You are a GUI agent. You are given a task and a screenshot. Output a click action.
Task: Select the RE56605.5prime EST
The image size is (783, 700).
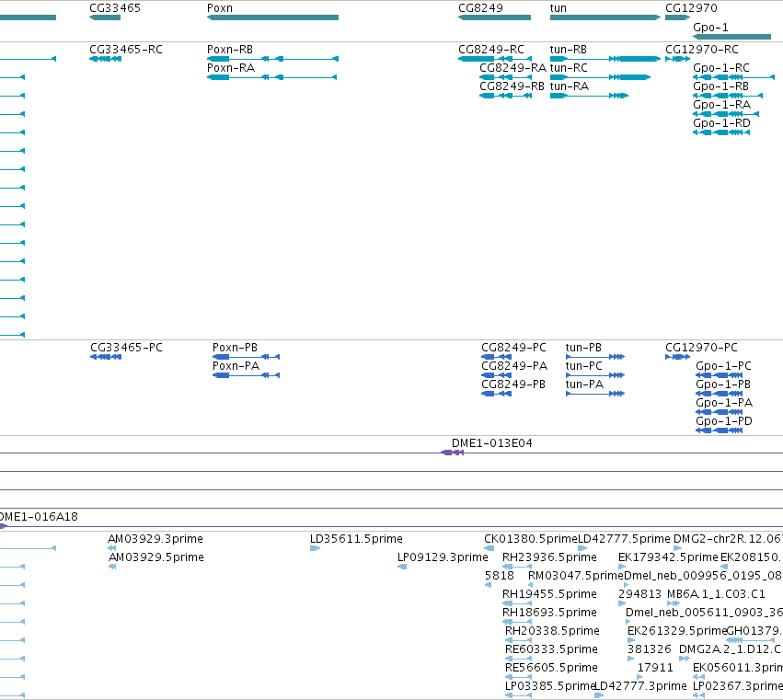click(x=518, y=677)
